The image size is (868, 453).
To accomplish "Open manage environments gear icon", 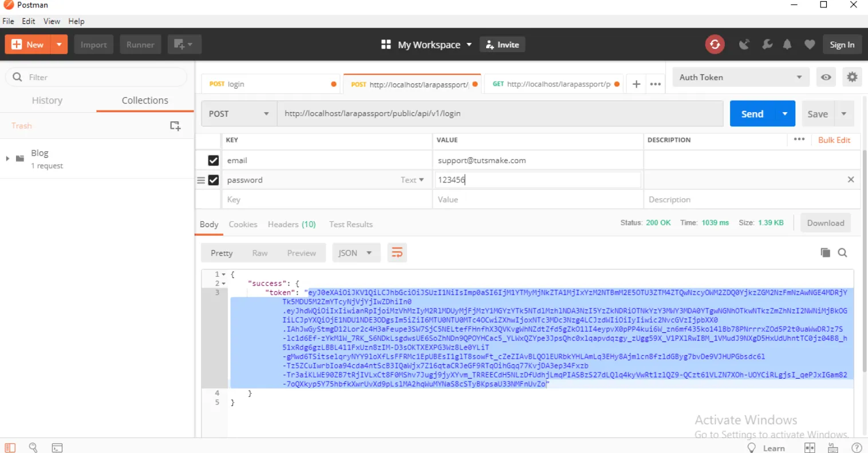I will pos(852,77).
